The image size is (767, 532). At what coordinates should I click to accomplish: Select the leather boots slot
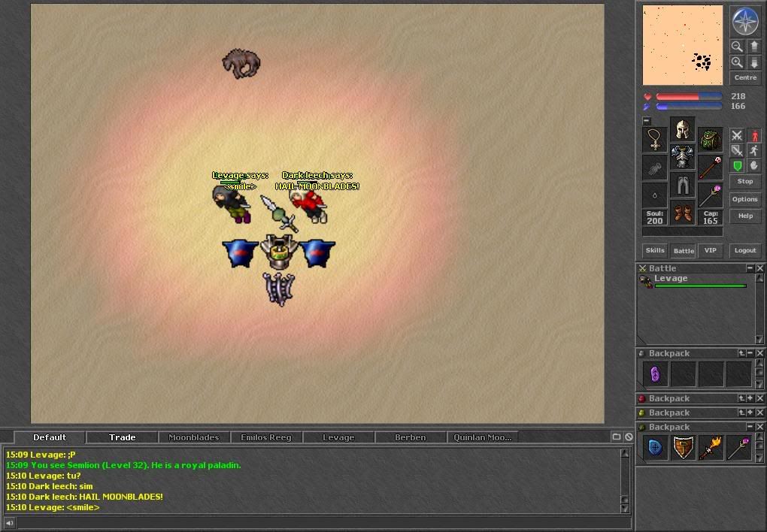click(682, 213)
